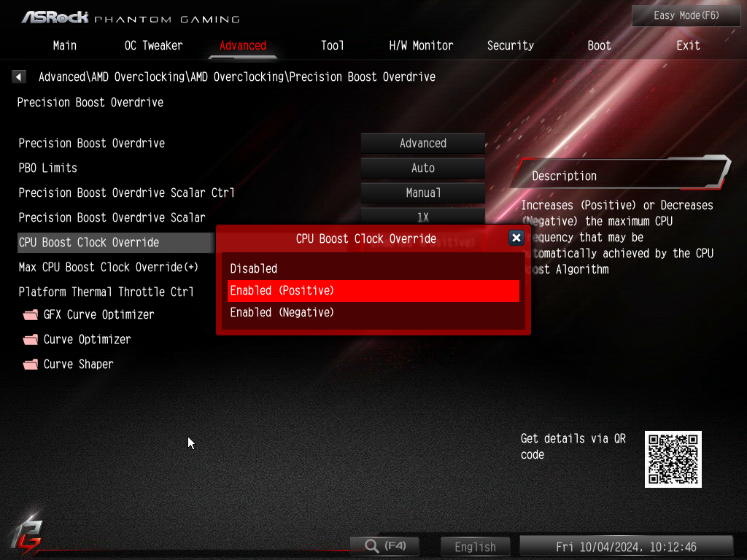Click the breadcrumb path text
The width and height of the screenshot is (747, 560).
point(237,77)
